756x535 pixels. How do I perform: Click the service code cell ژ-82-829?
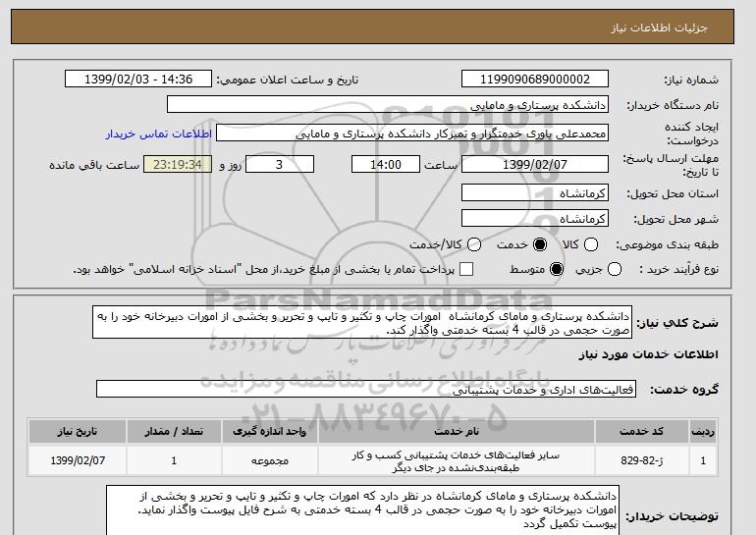642,460
